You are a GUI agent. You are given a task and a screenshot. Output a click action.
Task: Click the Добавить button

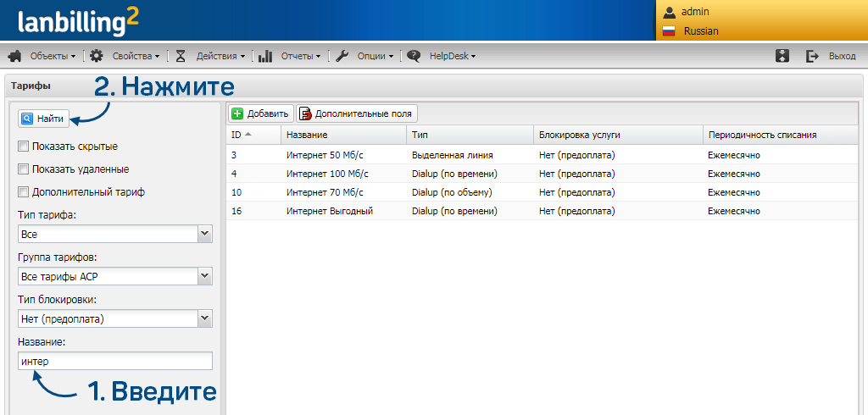point(259,114)
